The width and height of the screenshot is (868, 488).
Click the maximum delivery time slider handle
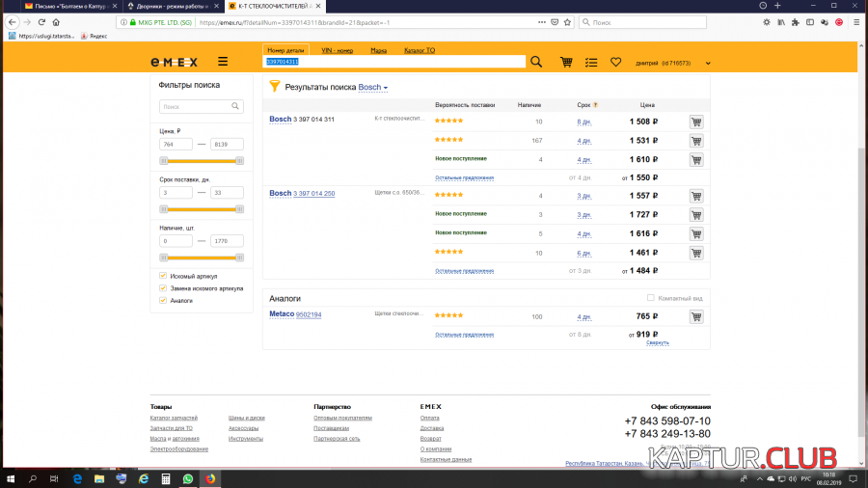(240, 209)
